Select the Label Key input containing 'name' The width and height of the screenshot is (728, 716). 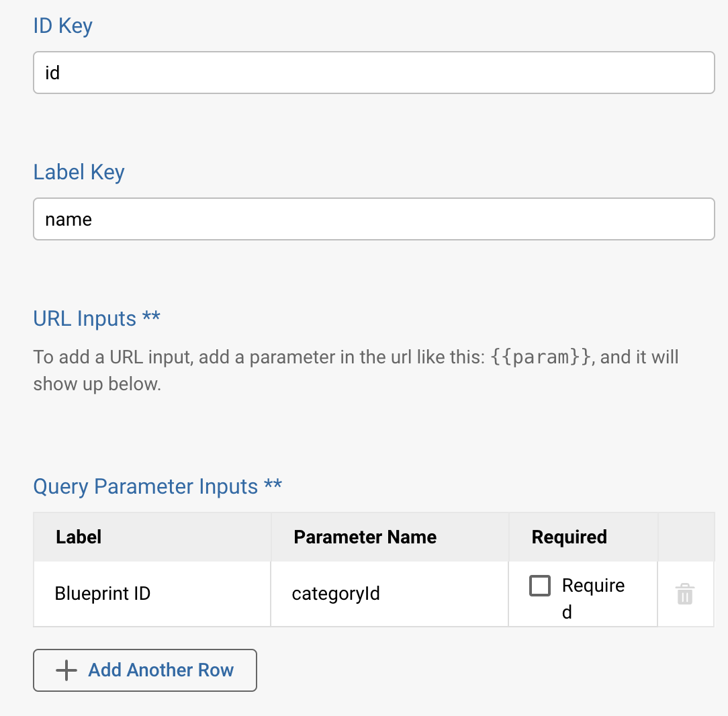374,219
